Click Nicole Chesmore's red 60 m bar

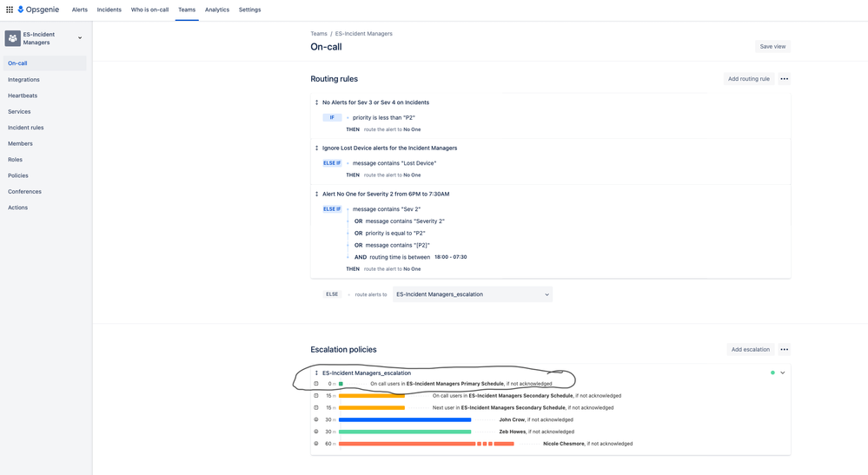pos(427,444)
